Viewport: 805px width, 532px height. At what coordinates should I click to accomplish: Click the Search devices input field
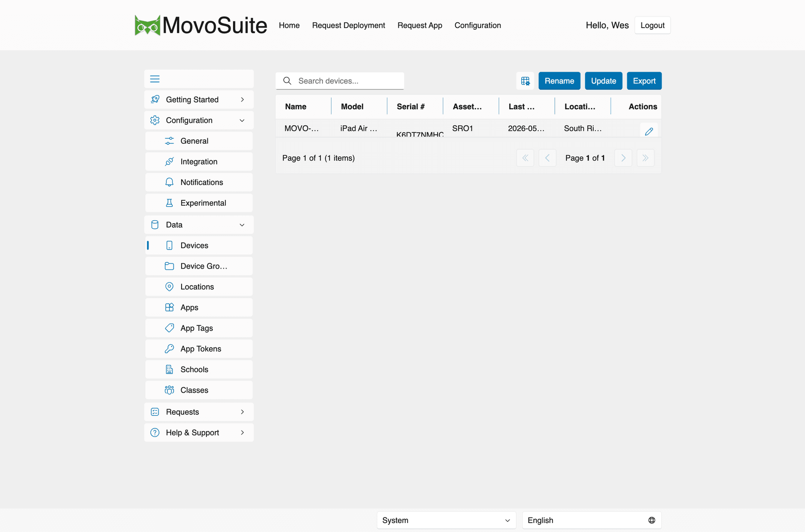pyautogui.click(x=340, y=81)
